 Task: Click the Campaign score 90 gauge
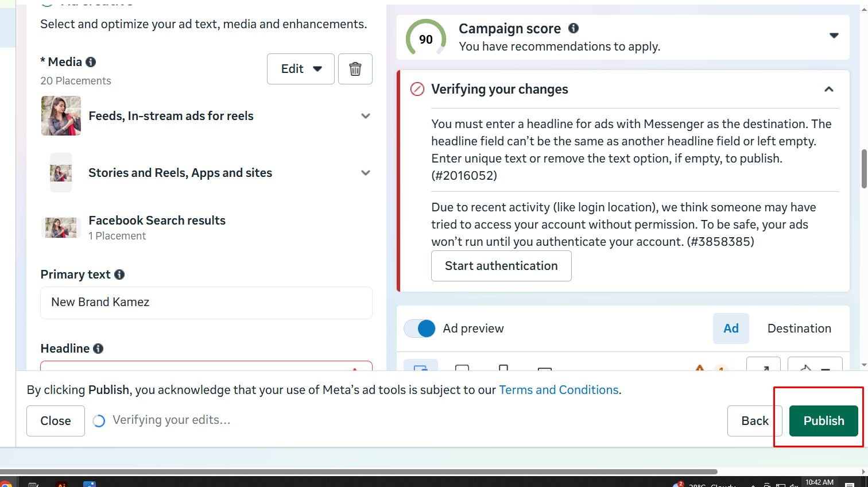[x=426, y=39]
